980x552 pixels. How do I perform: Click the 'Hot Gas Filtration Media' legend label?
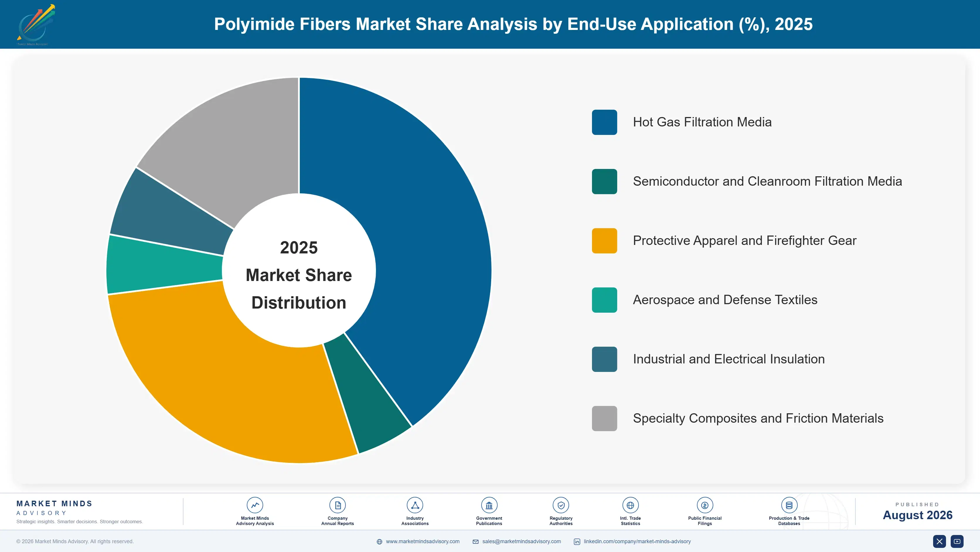click(x=702, y=122)
